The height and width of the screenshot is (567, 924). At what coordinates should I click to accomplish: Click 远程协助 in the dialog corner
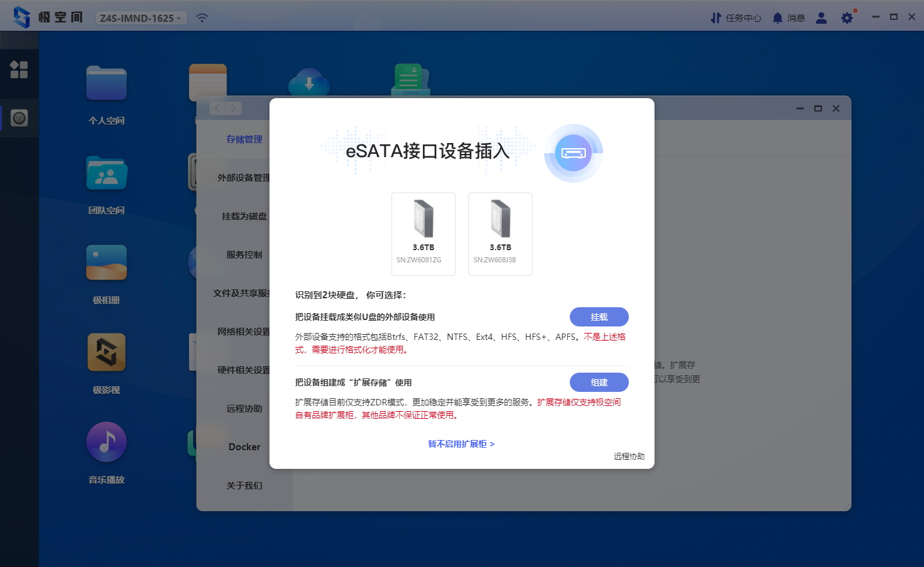629,457
